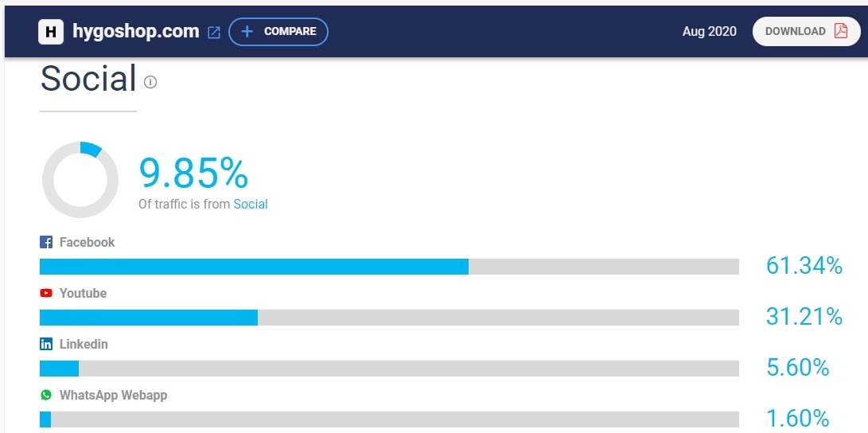Click the social traffic donut chart
Viewport: 868px width, 433px height.
click(x=80, y=179)
